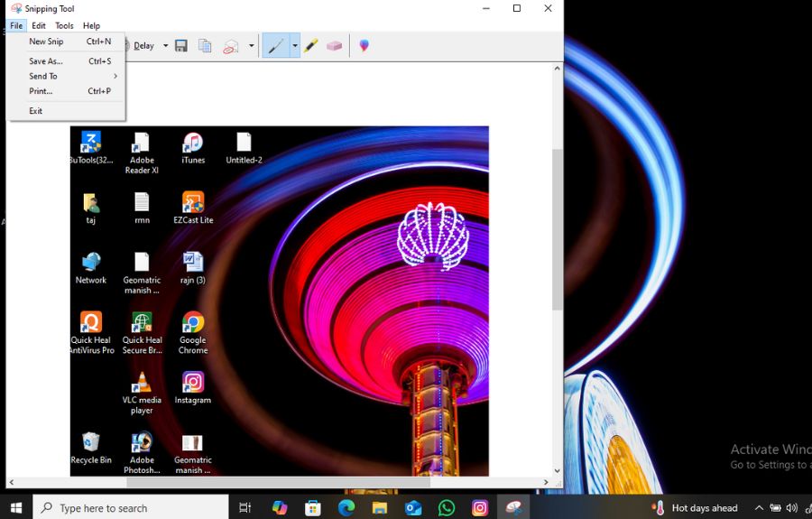Click the horizontal scrollbar left arrow
Viewport: 812px width, 519px height.
[x=12, y=482]
